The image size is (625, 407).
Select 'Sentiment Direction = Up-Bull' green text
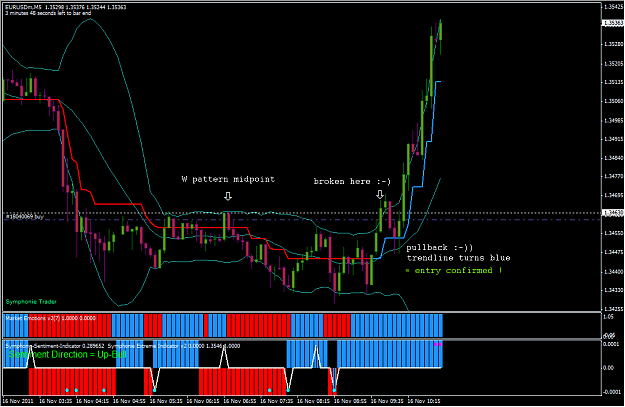coord(67,355)
